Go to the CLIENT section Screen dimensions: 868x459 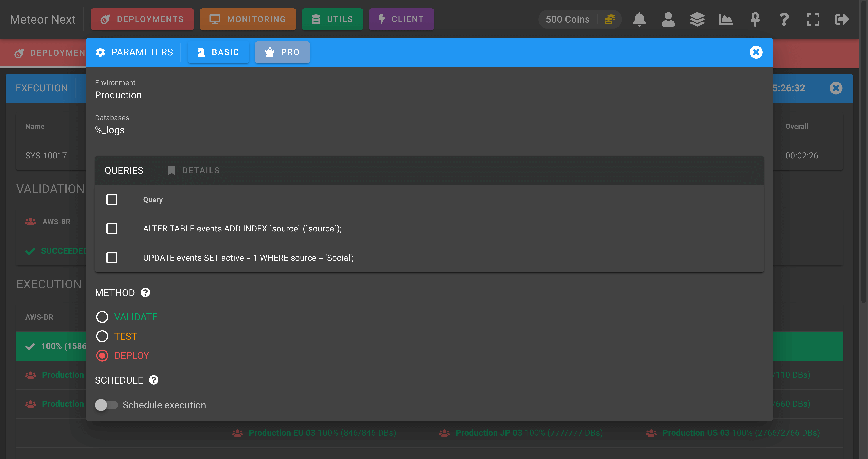pyautogui.click(x=401, y=19)
